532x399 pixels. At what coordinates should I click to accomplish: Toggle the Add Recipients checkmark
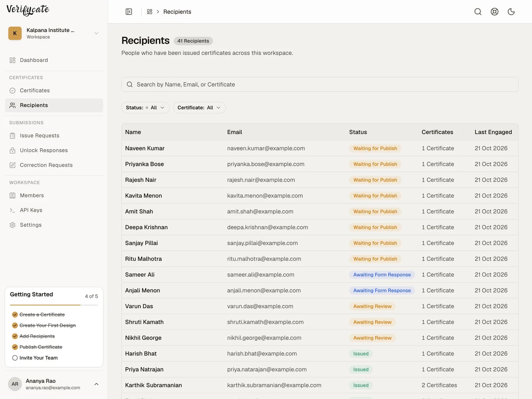tap(15, 336)
